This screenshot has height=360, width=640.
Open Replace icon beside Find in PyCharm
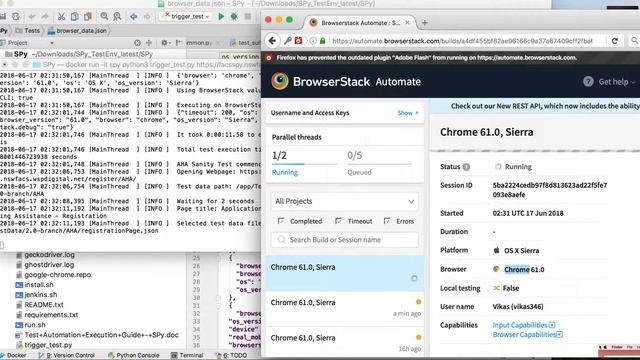pos(118,16)
